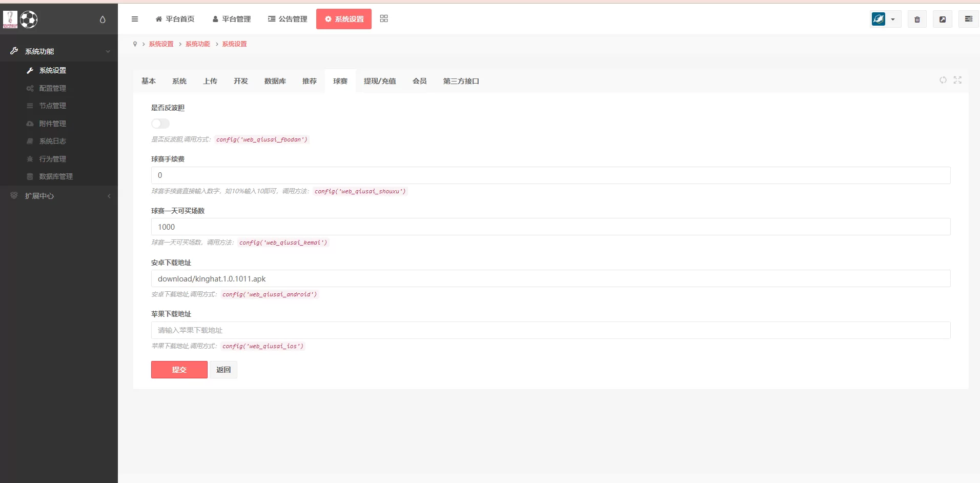Click the refresh icon in tab panel
Viewport: 980px width, 483px height.
[943, 80]
